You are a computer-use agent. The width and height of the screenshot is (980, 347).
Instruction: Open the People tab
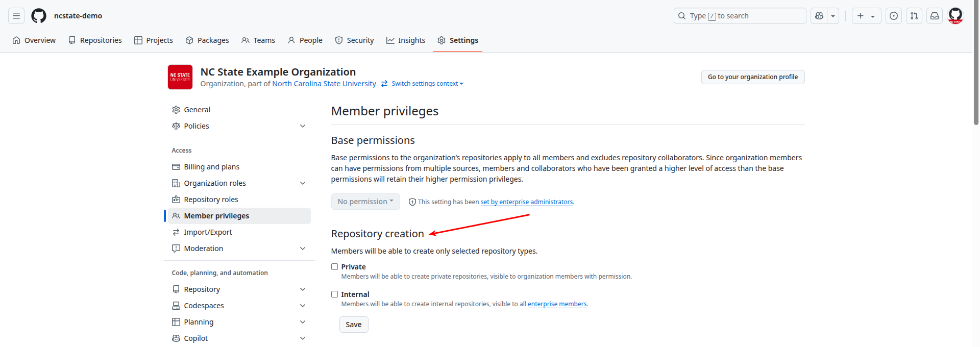pos(305,40)
